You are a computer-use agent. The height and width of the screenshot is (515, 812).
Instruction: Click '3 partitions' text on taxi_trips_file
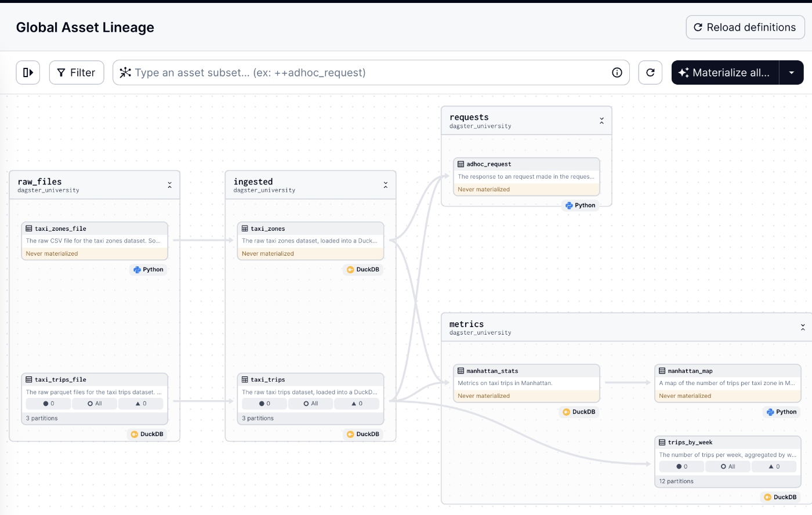click(x=42, y=418)
